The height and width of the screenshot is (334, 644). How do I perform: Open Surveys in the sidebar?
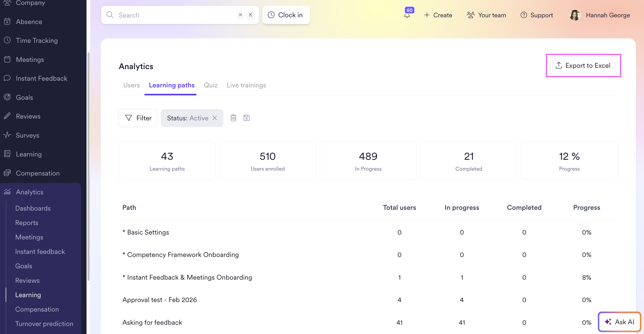coord(27,135)
